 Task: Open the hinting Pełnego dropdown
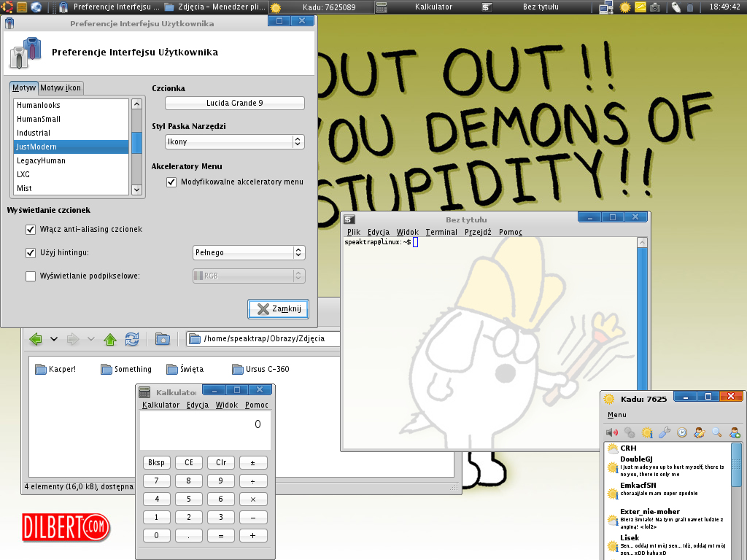coord(249,253)
